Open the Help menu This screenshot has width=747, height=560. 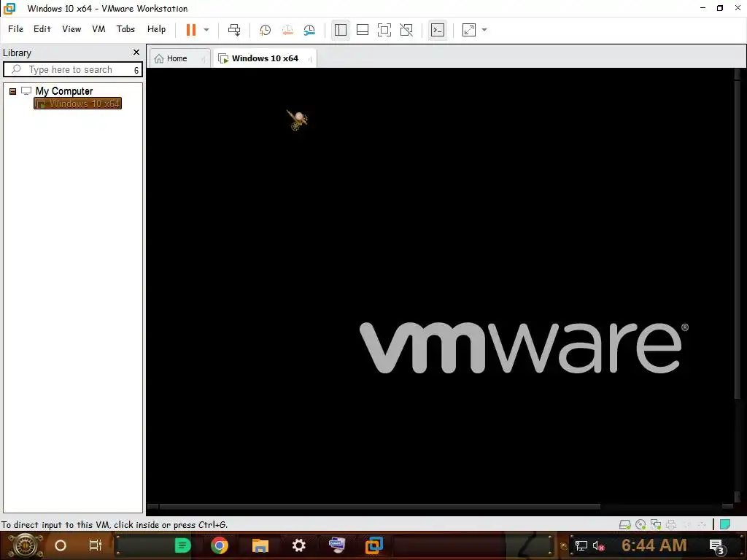pyautogui.click(x=156, y=29)
